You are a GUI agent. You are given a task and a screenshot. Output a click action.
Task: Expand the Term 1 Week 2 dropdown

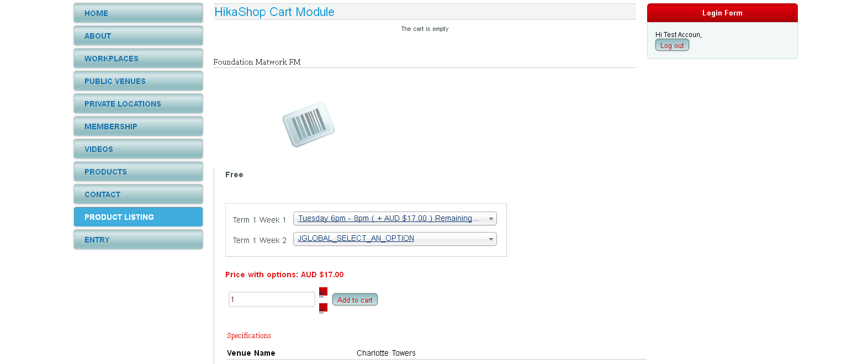pos(395,239)
